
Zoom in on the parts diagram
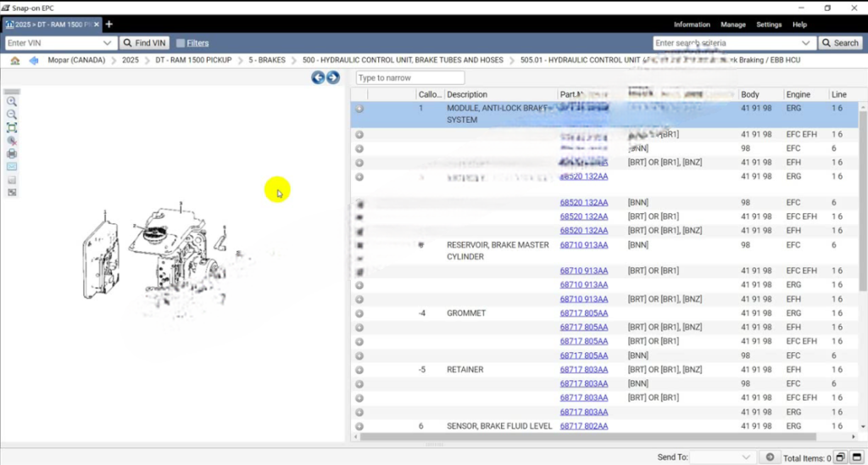pos(12,101)
